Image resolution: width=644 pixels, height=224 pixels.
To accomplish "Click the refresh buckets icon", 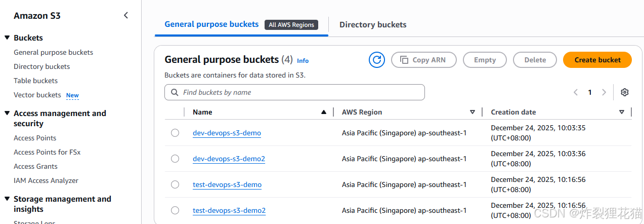I will click(x=377, y=60).
